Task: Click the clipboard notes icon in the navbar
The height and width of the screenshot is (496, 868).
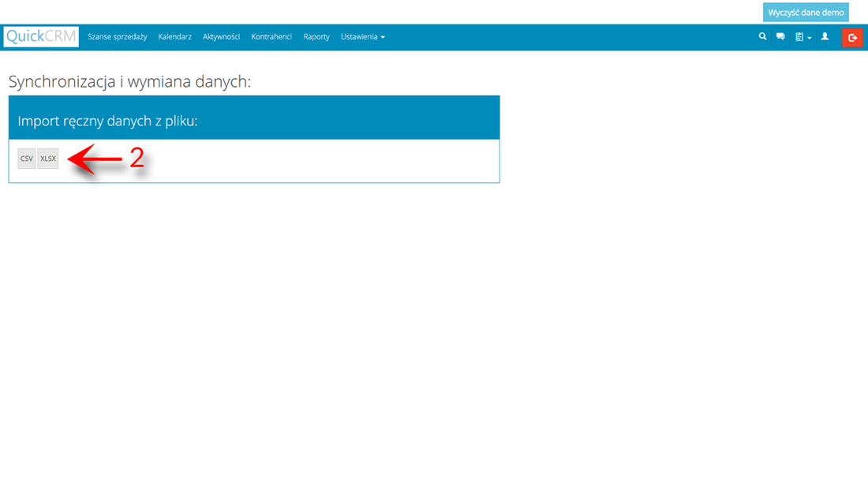Action: tap(799, 36)
